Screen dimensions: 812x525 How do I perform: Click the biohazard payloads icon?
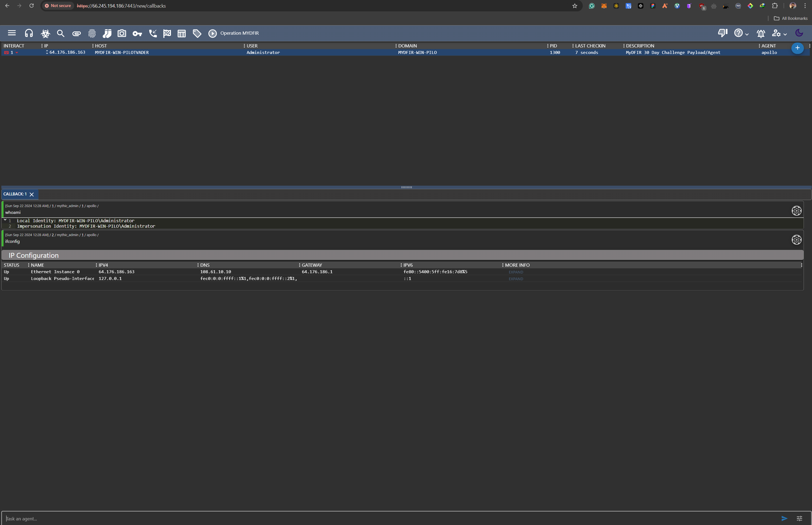click(45, 33)
